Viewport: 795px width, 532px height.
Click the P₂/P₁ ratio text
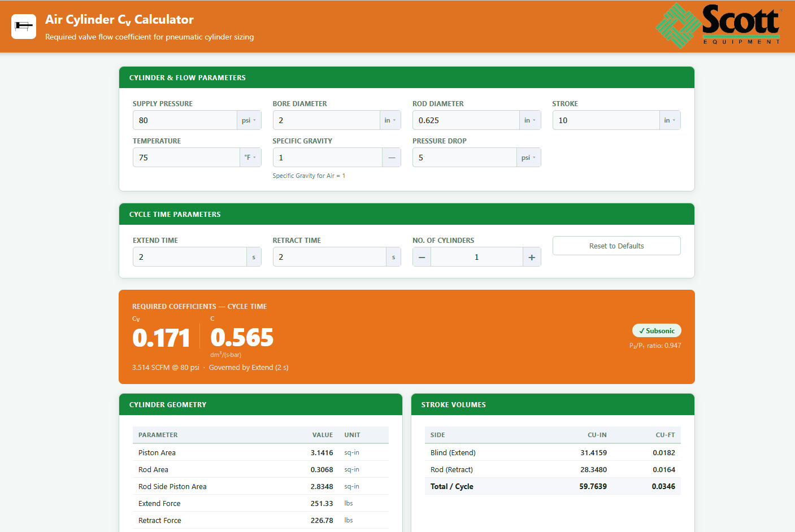click(655, 346)
